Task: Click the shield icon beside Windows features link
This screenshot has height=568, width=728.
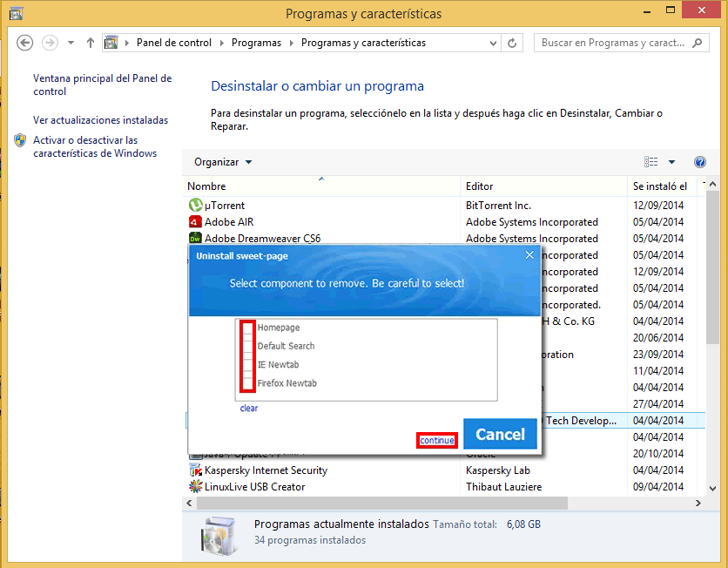Action: click(x=20, y=140)
